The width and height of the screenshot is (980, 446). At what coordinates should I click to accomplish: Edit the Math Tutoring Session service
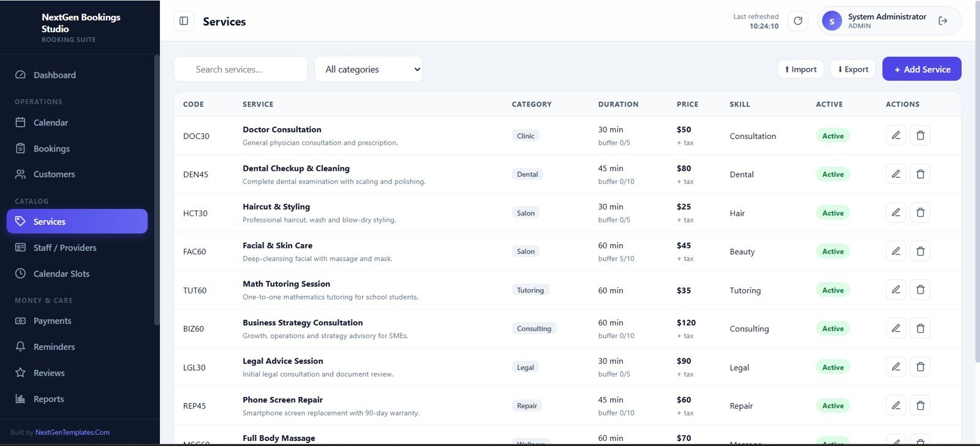point(895,290)
